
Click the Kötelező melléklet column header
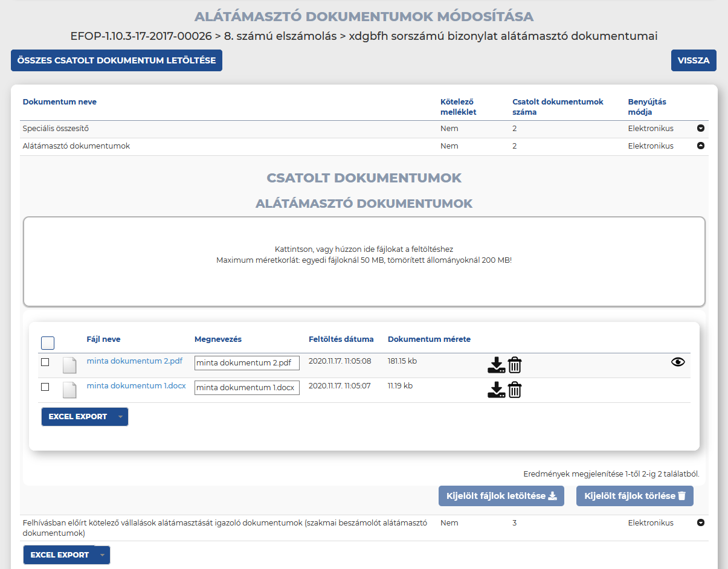click(x=459, y=107)
